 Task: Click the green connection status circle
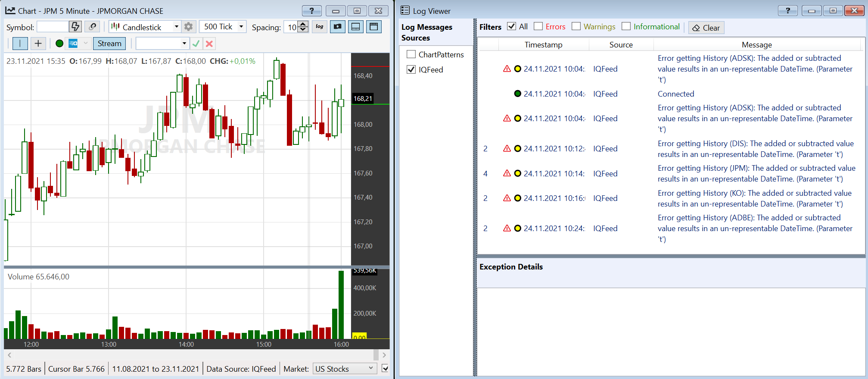click(x=59, y=44)
